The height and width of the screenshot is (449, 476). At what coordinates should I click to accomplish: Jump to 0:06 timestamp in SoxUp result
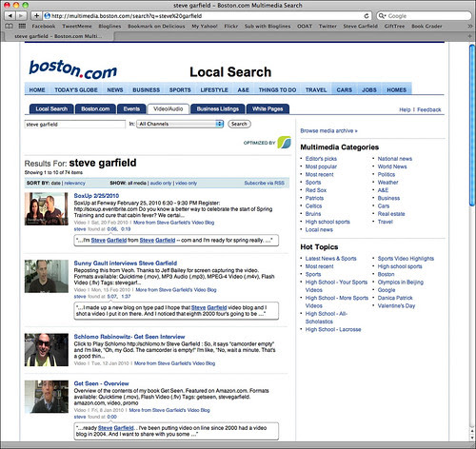(x=112, y=229)
